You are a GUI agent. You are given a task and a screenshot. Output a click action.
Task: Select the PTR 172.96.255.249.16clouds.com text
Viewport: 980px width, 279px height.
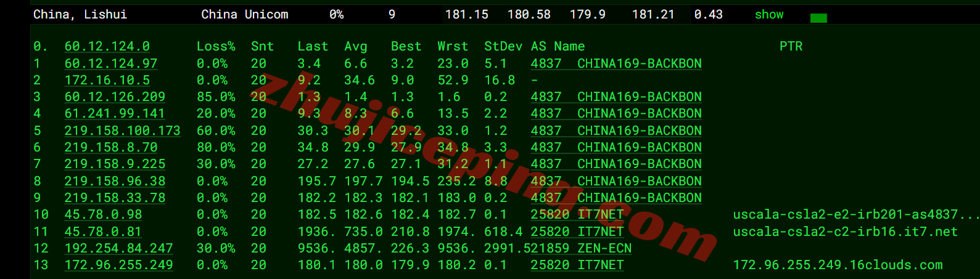[x=838, y=265]
